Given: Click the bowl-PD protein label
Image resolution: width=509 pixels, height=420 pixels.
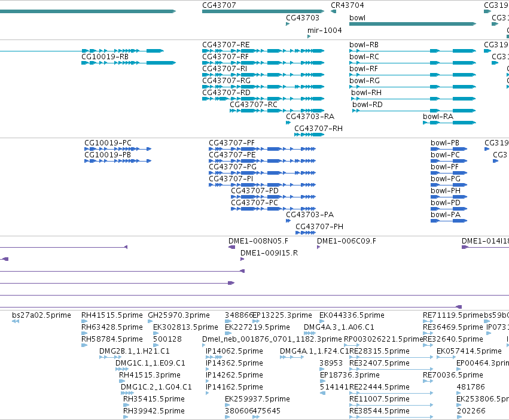Looking at the screenshot, I should coord(446,203).
